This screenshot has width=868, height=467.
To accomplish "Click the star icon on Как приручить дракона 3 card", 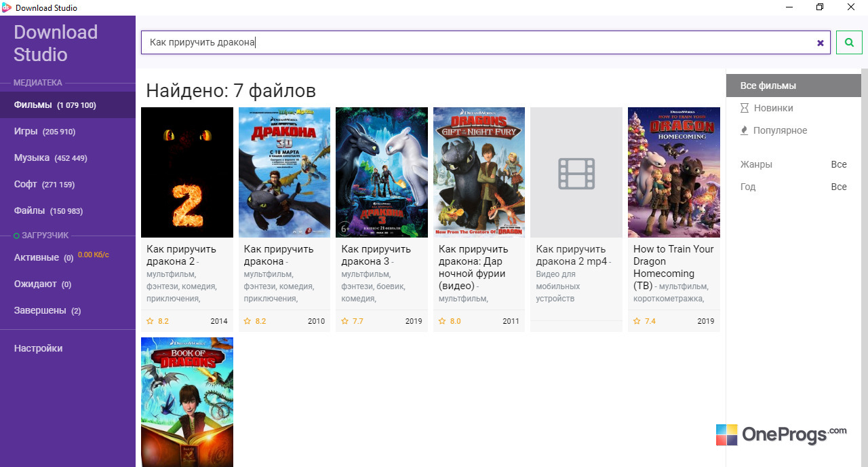I will 345,321.
